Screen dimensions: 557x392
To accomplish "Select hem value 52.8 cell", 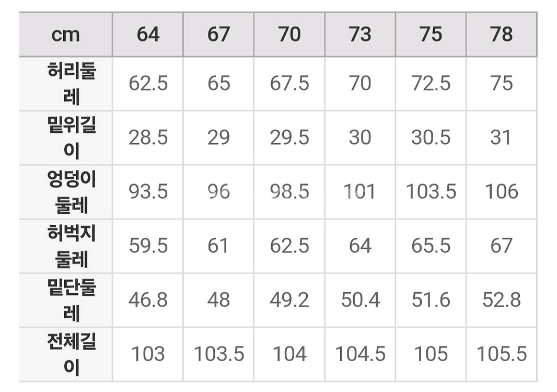I will [502, 300].
